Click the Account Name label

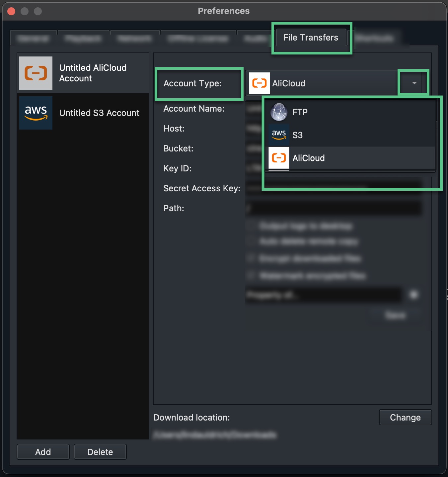[x=194, y=109]
